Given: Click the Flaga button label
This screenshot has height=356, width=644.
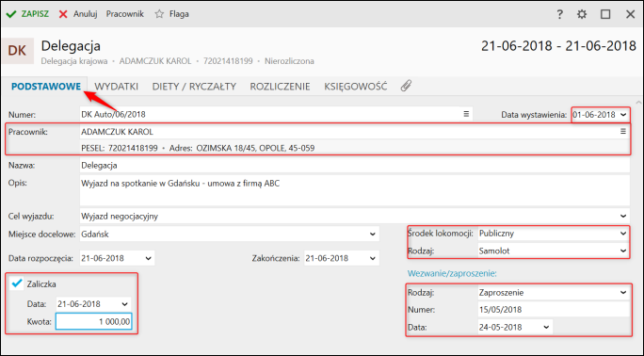Looking at the screenshot, I should point(179,14).
